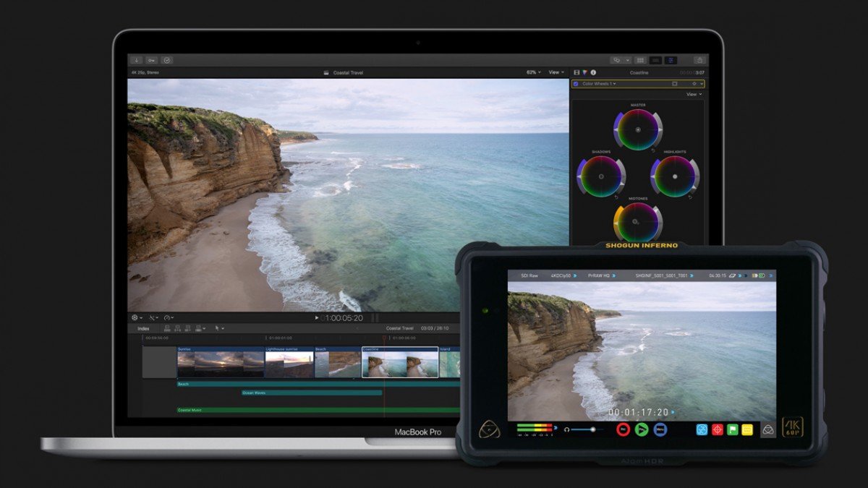Tap the red focus target icon on Shogun
The height and width of the screenshot is (488, 868).
pyautogui.click(x=717, y=429)
